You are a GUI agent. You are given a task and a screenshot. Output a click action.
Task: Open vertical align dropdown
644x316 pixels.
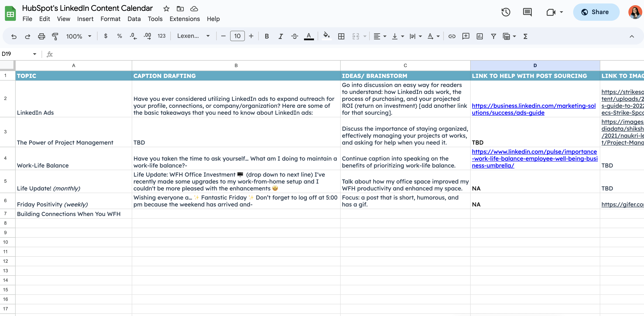coord(398,37)
